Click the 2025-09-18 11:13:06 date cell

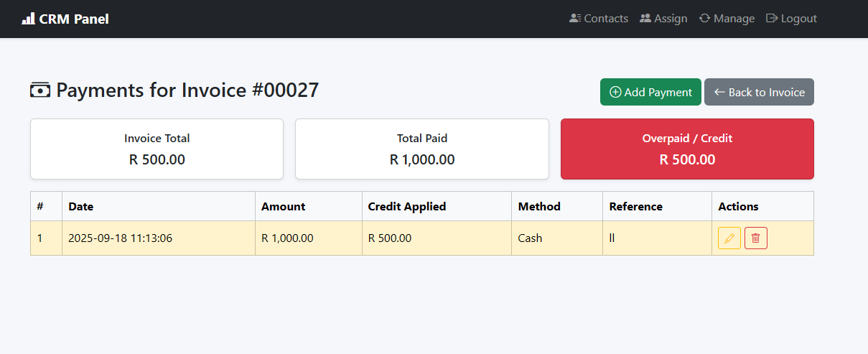[x=120, y=238]
